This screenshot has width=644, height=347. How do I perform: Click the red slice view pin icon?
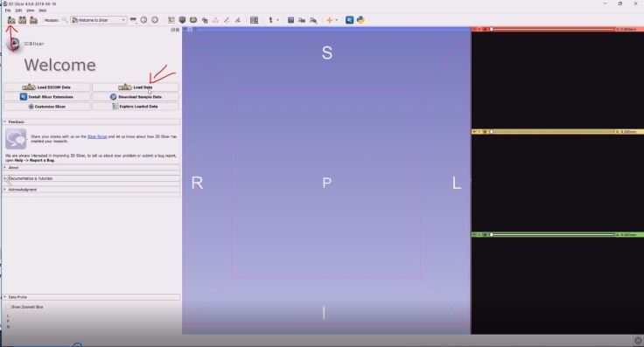click(474, 29)
